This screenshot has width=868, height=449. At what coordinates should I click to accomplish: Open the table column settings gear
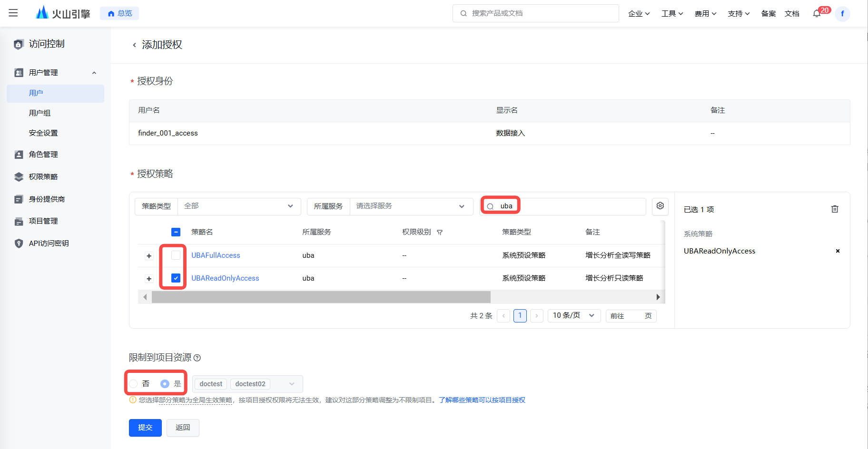(x=660, y=206)
